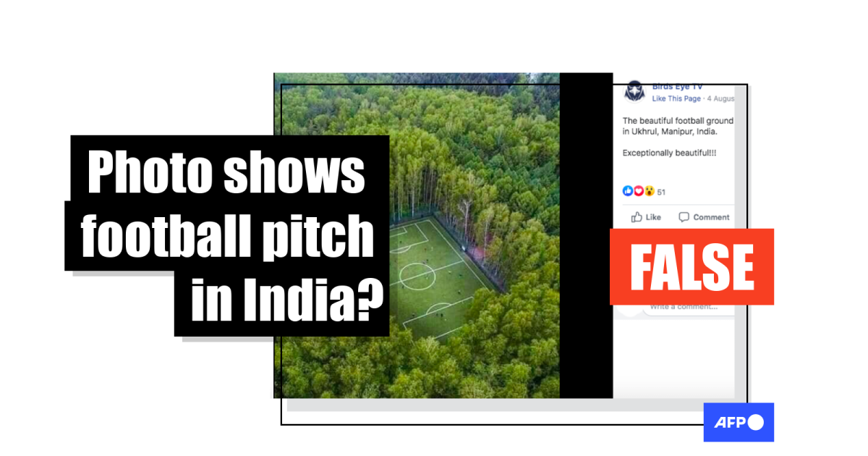The height and width of the screenshot is (456, 868).
Task: Click the Birds Eye TV owl avatar
Action: pos(634,92)
